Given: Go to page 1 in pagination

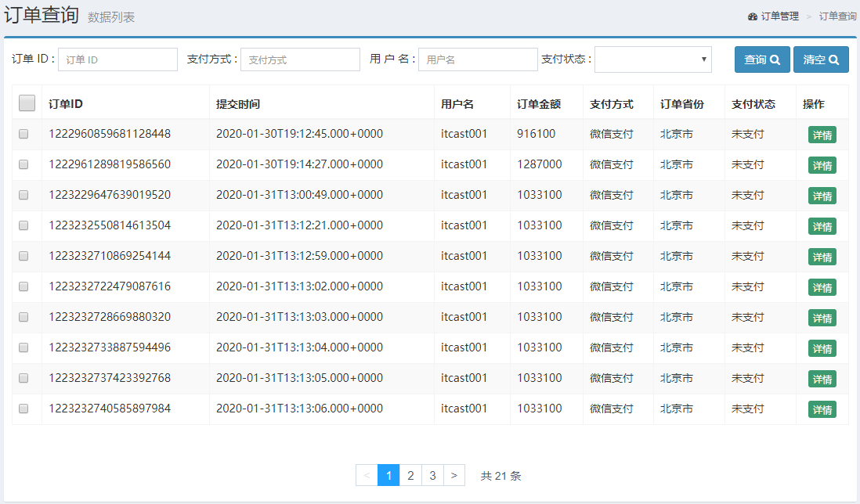Looking at the screenshot, I should point(388,475).
